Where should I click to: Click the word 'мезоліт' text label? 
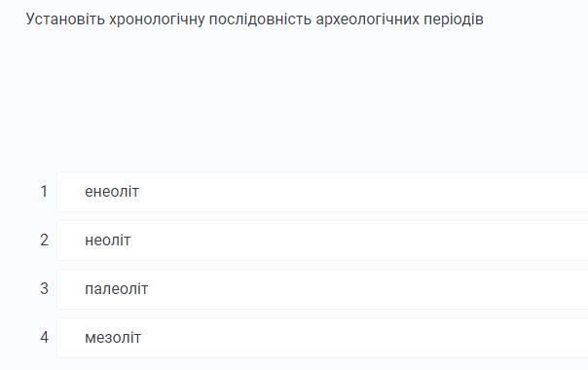tap(113, 338)
